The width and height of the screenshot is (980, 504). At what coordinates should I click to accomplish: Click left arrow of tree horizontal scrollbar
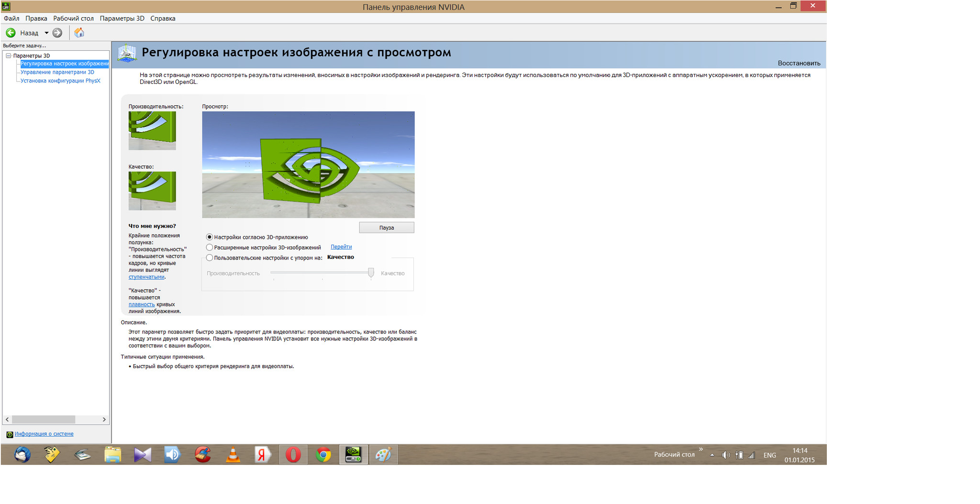point(7,419)
